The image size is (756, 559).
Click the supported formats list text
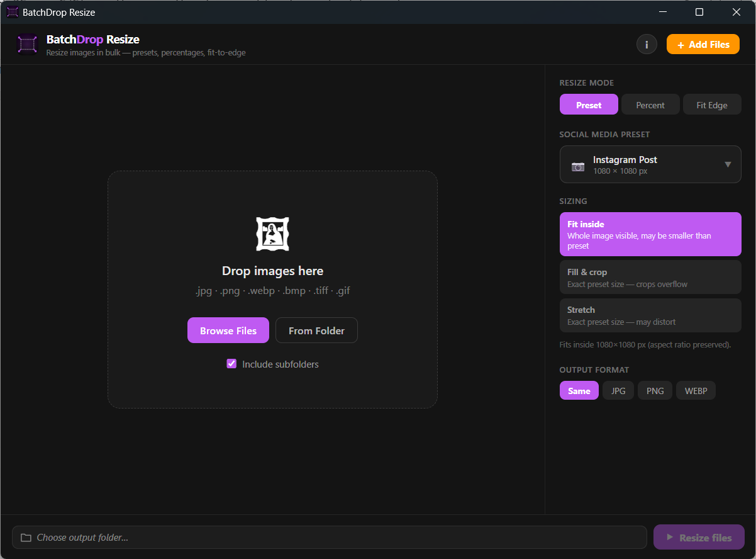272,291
